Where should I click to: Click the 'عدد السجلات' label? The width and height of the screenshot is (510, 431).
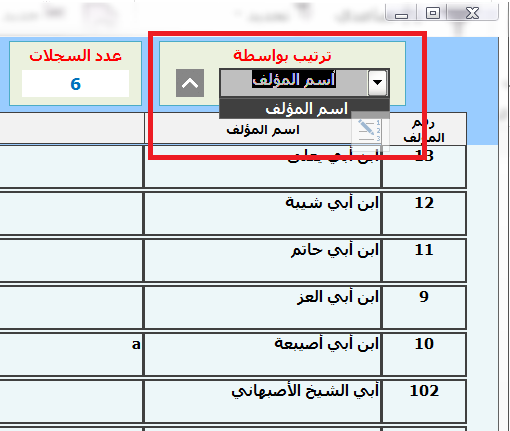coord(75,55)
